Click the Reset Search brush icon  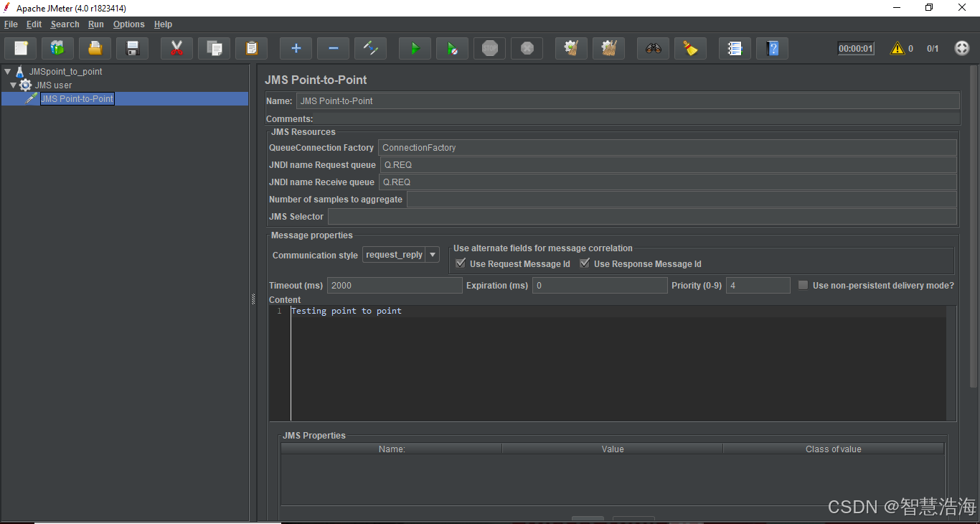[691, 48]
